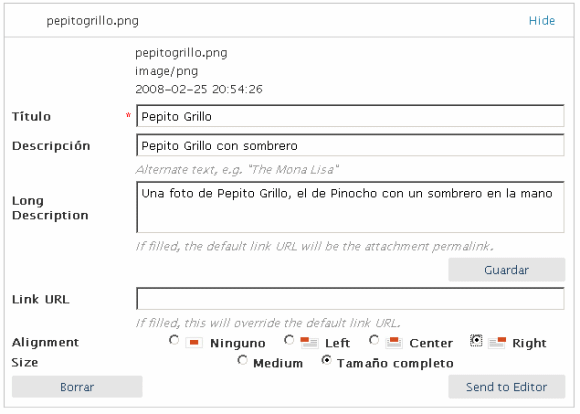The height and width of the screenshot is (414, 580).
Task: Click into the Descripción input field
Action: [350, 145]
